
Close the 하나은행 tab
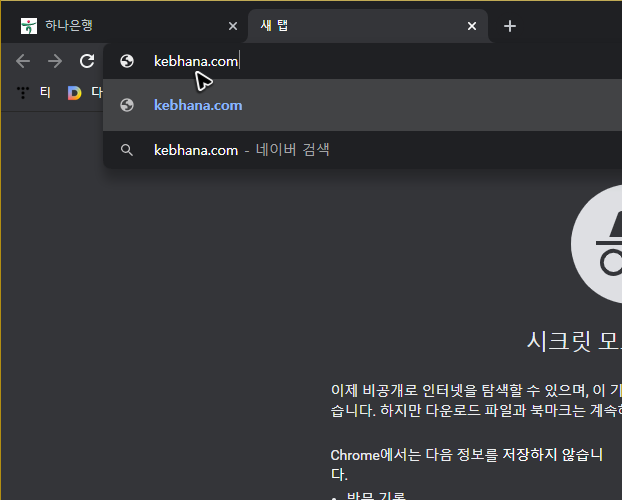(x=233, y=26)
